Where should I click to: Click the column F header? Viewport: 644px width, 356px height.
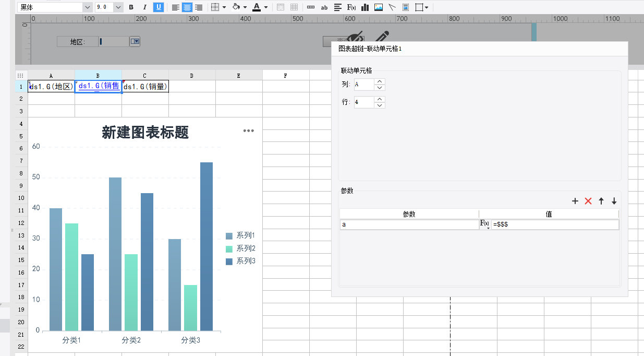click(x=286, y=76)
